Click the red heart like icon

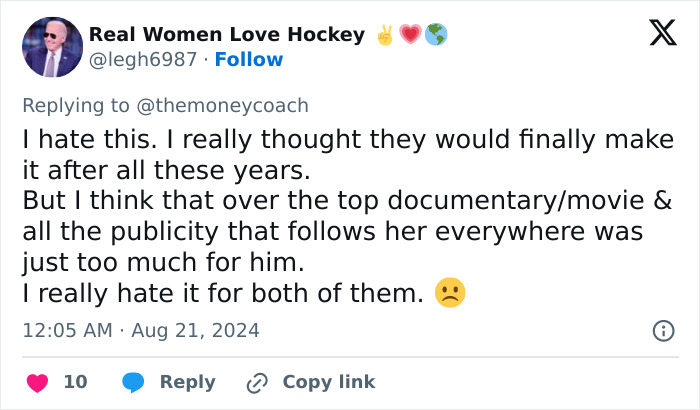tap(37, 382)
